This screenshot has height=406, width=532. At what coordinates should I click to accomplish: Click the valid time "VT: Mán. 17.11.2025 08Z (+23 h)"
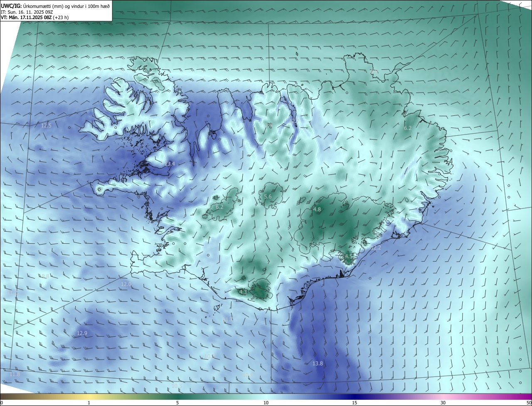pos(34,18)
